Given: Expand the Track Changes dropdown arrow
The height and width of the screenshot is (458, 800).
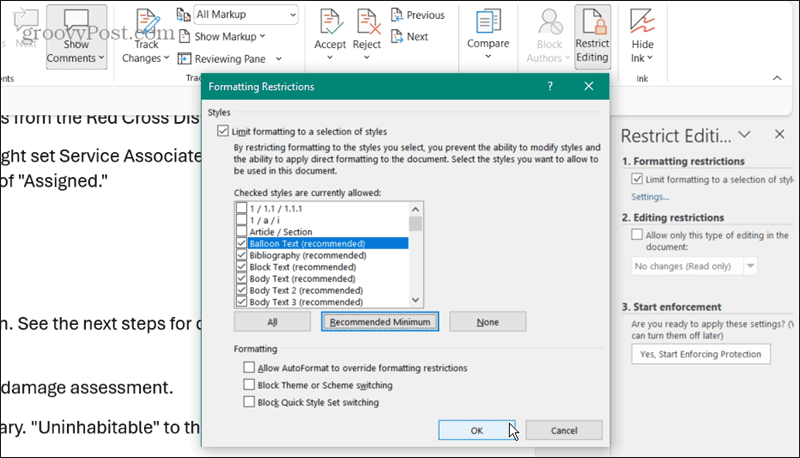Looking at the screenshot, I should pyautogui.click(x=166, y=58).
